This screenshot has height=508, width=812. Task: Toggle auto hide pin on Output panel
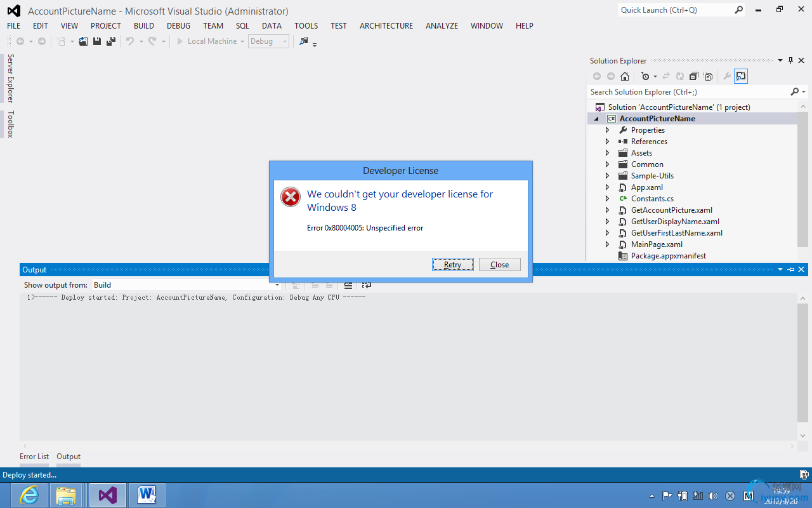click(791, 270)
